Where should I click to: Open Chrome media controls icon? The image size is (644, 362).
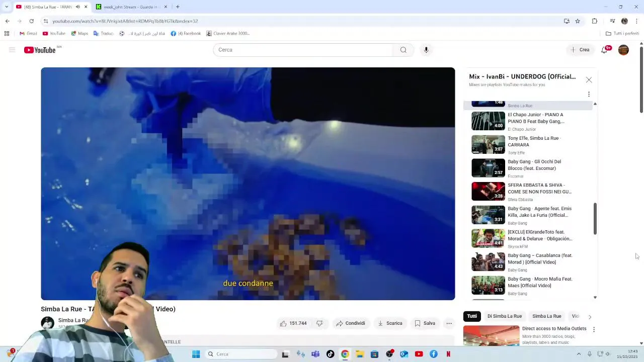[x=612, y=21]
